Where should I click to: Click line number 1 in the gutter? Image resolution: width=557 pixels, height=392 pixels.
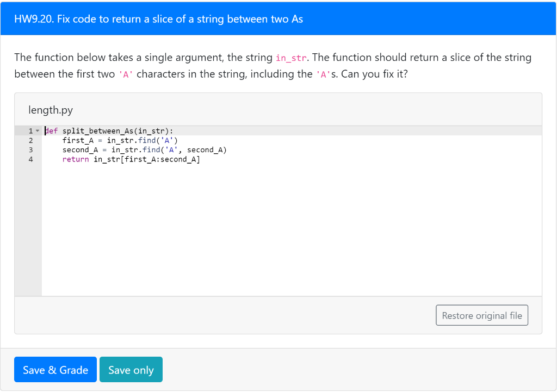(30, 130)
